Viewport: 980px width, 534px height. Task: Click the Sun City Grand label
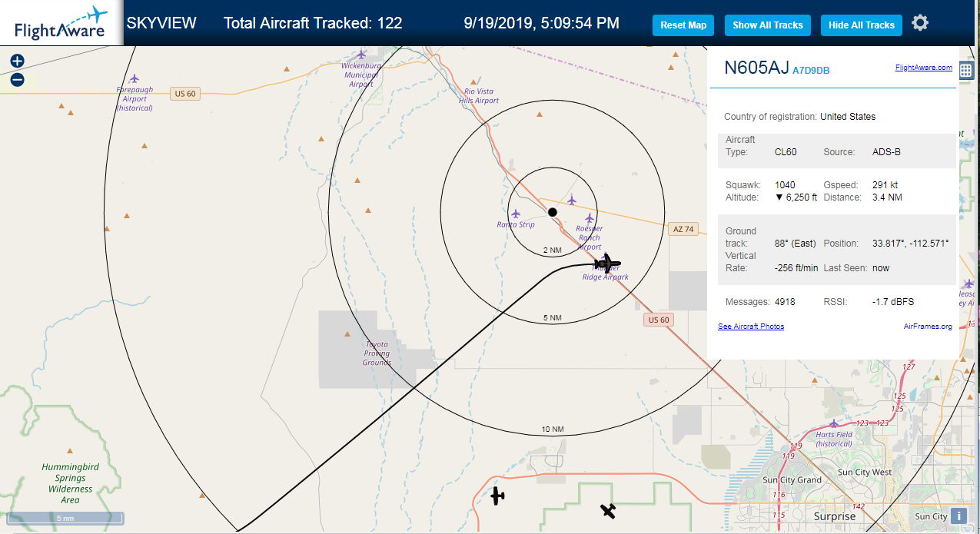tap(792, 480)
